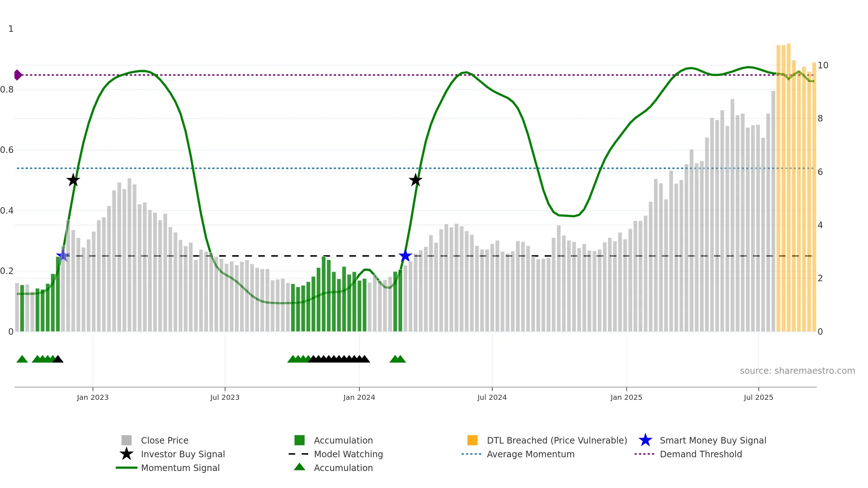Click the blue star icon in legend
This screenshot has height=488, width=868.
point(645,440)
